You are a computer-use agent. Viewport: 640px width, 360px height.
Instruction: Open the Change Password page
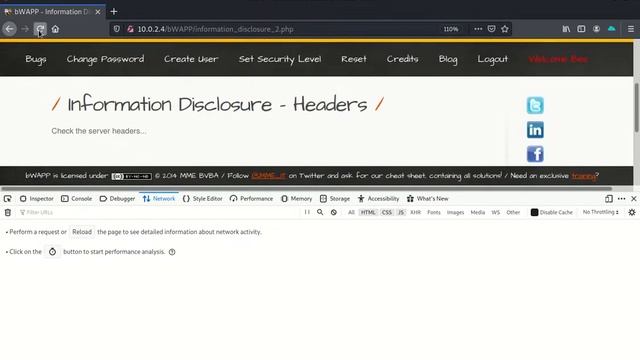coord(105,59)
